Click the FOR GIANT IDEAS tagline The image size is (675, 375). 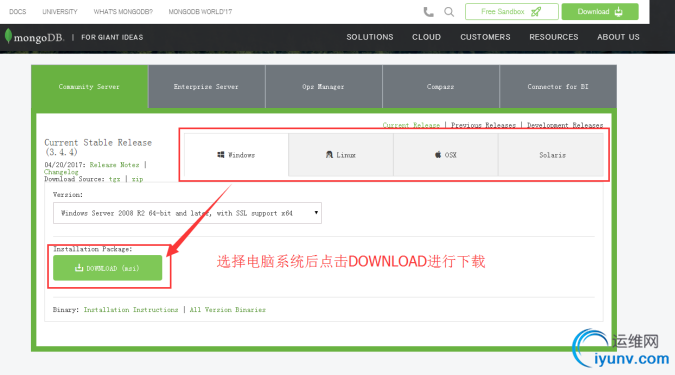pyautogui.click(x=112, y=37)
